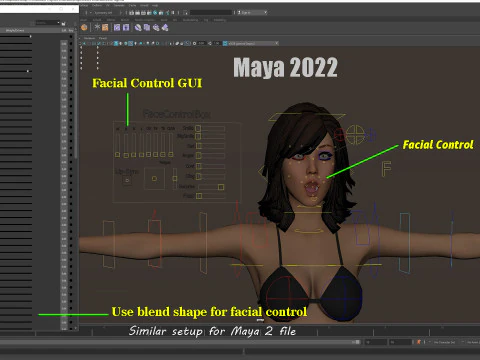Click the orange square shelf icon
Viewport: 480px width, 360px height.
(x=105, y=27)
